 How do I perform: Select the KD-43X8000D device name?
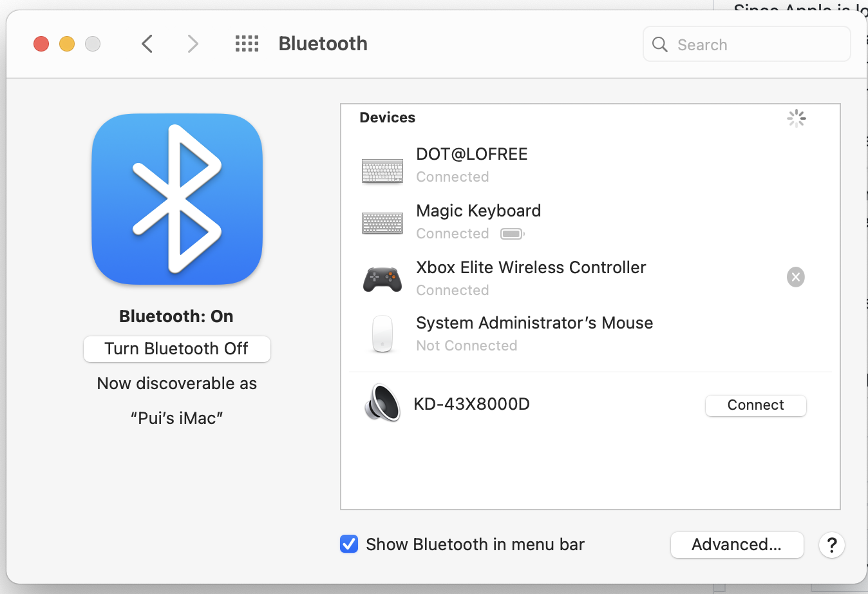tap(472, 404)
